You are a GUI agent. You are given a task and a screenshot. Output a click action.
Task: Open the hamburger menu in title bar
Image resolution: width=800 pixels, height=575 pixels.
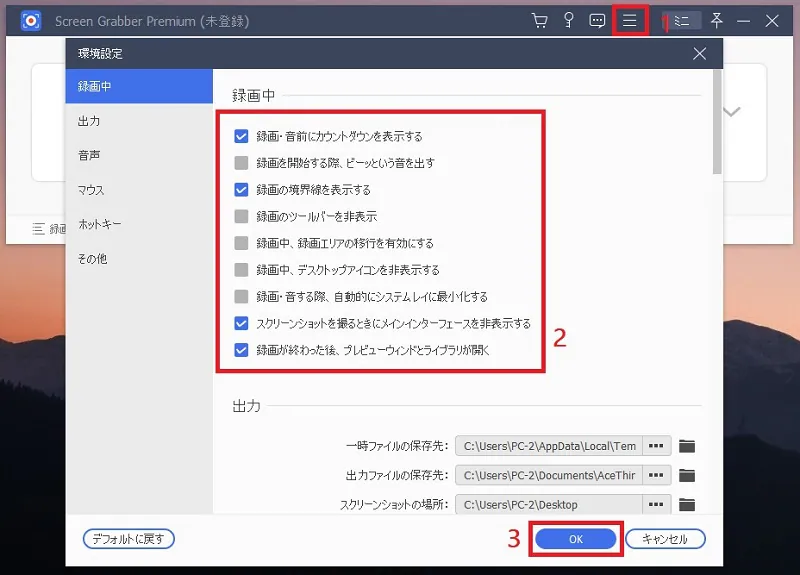coord(630,21)
